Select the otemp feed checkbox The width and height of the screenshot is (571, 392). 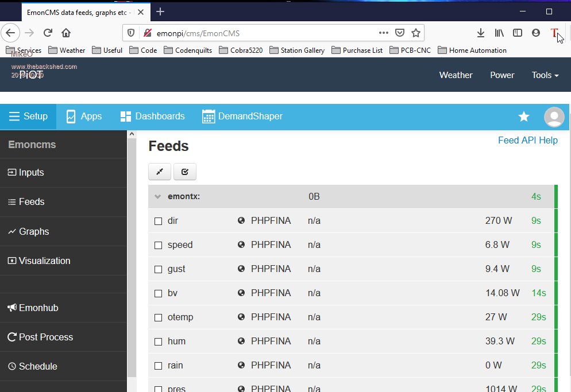[159, 317]
